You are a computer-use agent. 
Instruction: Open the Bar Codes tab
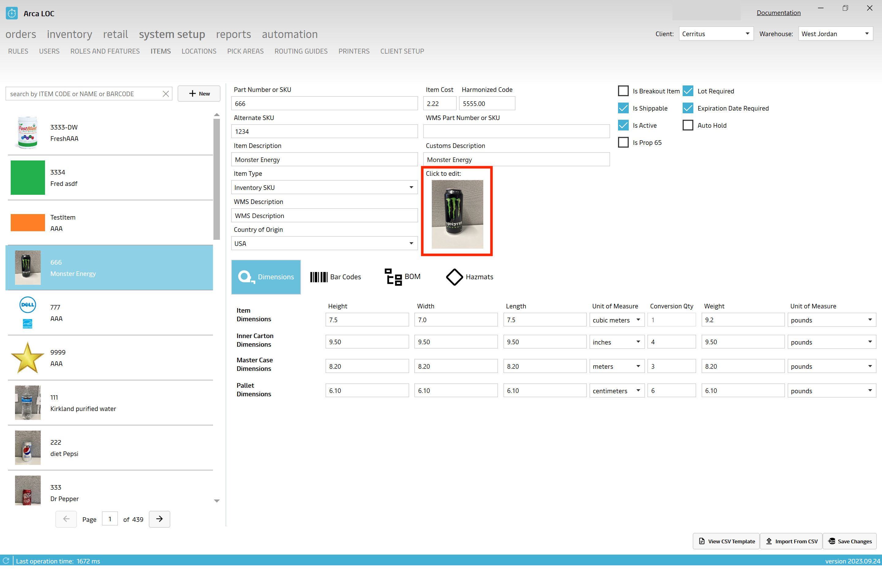(x=336, y=277)
